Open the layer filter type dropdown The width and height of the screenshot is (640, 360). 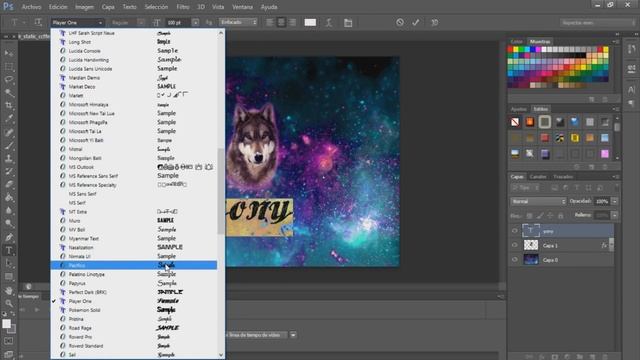(x=526, y=188)
